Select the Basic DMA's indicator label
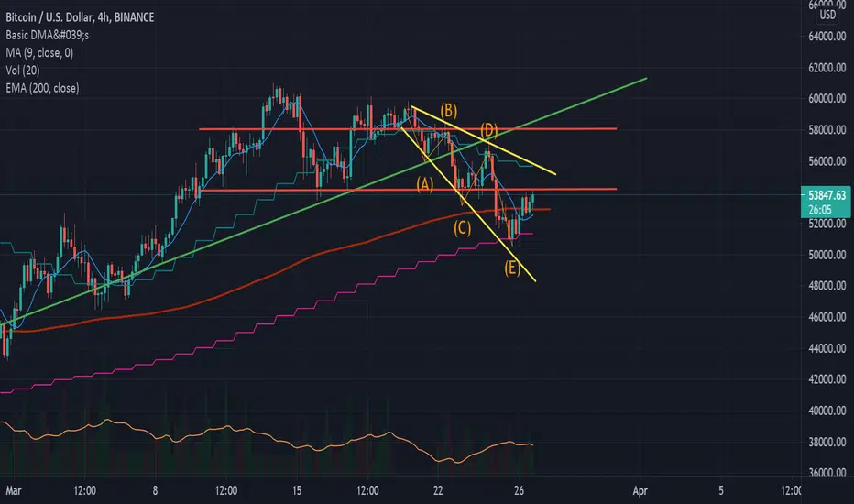Screen dimensions: 854x504 tap(48, 35)
